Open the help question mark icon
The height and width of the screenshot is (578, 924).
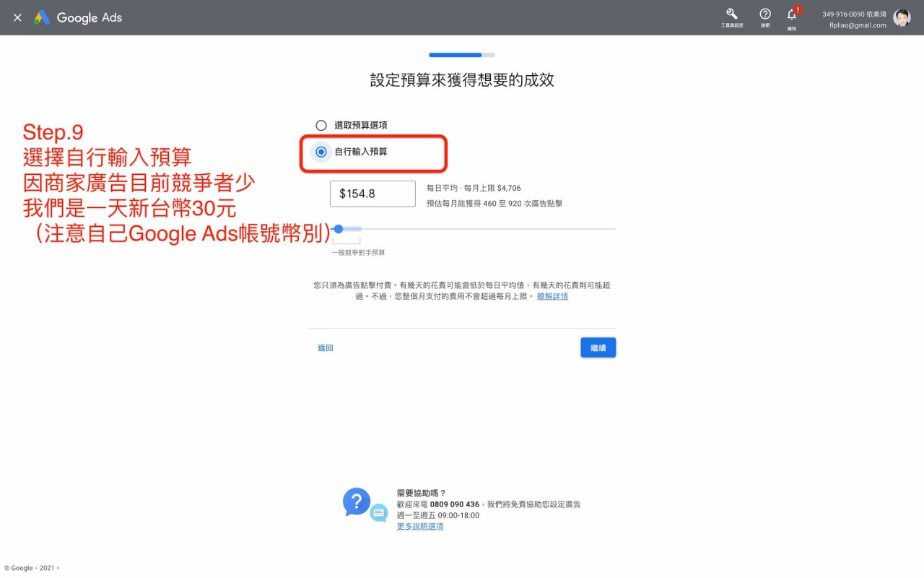765,14
